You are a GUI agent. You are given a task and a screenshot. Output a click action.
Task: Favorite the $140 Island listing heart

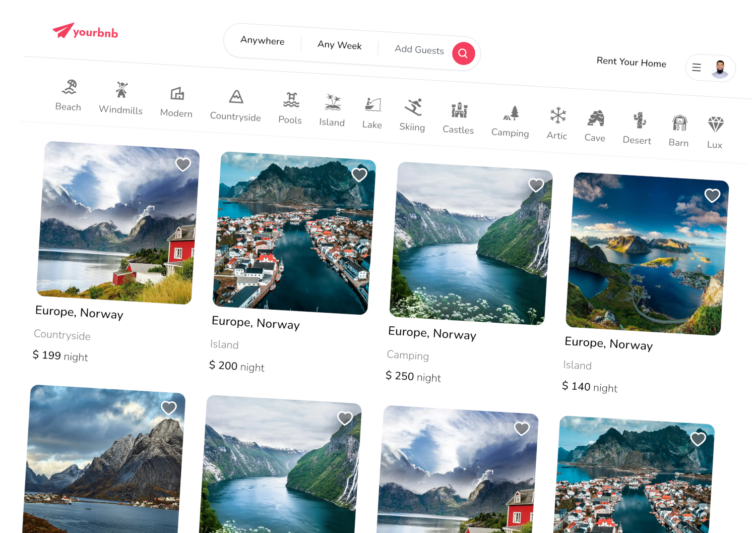[x=712, y=196]
